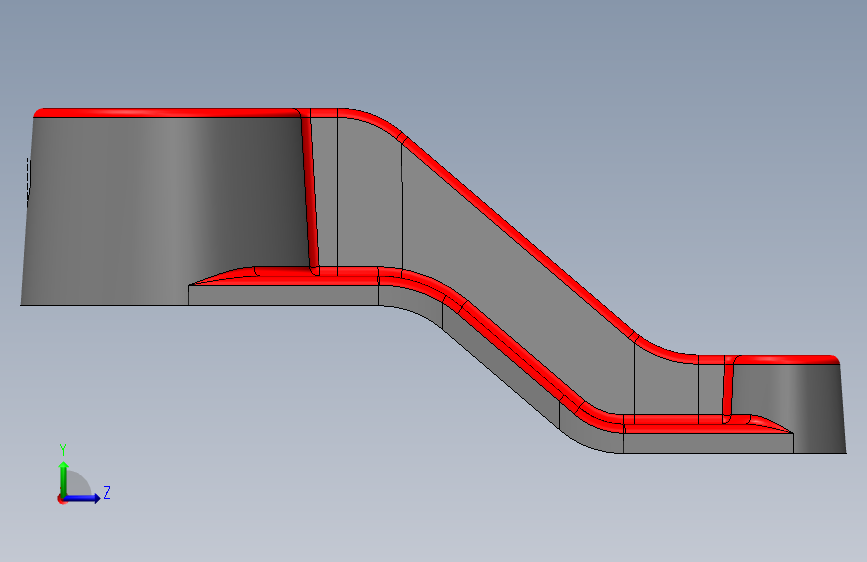Pick the vertical red fillet beside the left boss

point(310,194)
